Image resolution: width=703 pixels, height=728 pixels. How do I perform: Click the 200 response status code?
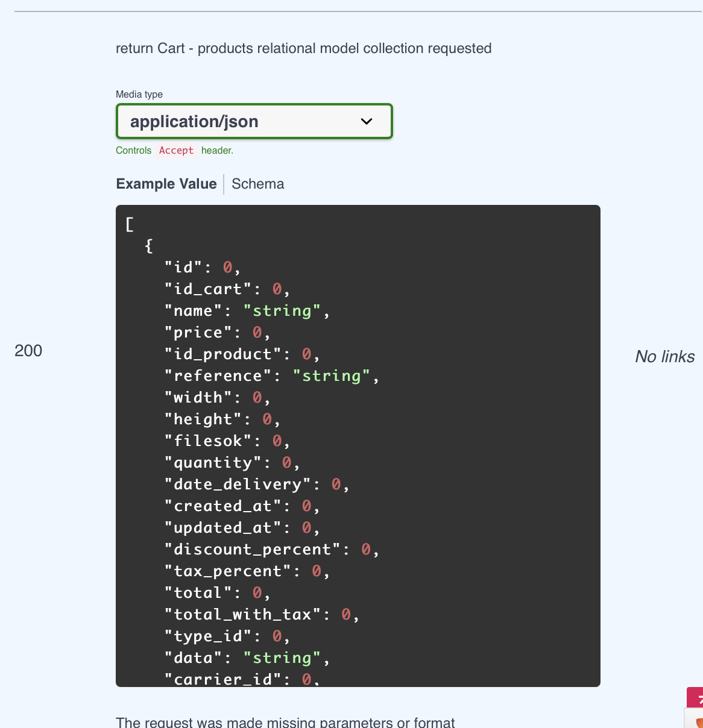coord(28,351)
